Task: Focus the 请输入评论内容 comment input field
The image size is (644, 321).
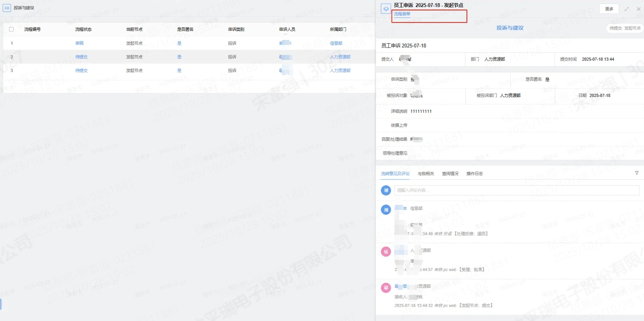Action: (x=516, y=190)
